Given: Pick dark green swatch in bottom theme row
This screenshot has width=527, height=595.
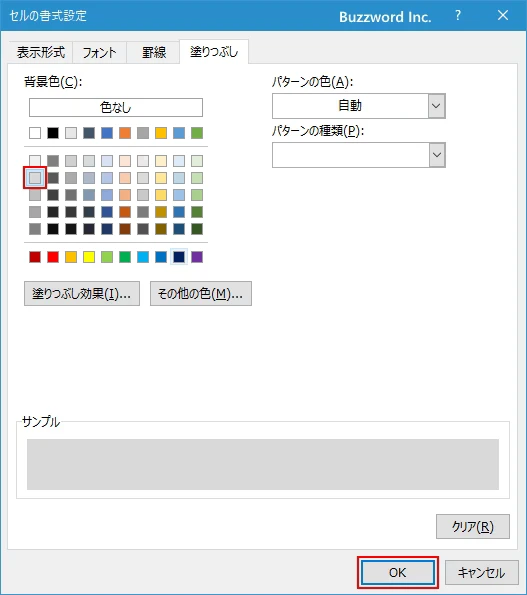Looking at the screenshot, I should pyautogui.click(x=197, y=229).
